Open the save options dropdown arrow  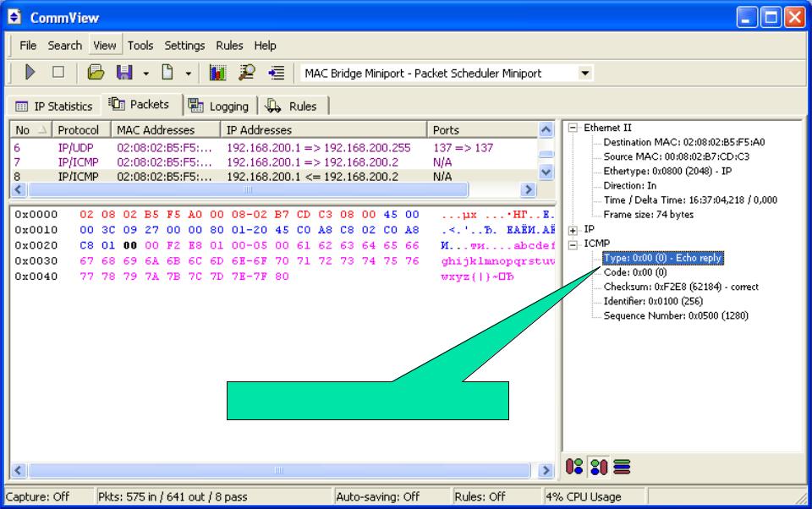coord(146,74)
